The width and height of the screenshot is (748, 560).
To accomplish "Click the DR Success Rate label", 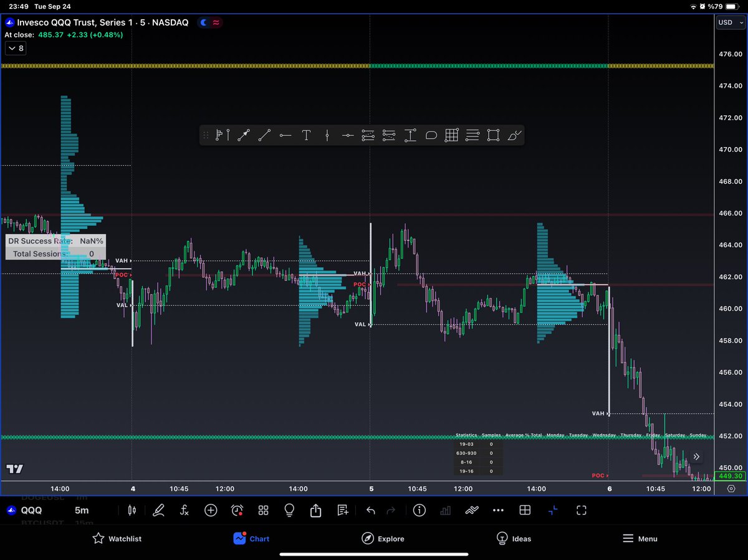I will point(41,240).
